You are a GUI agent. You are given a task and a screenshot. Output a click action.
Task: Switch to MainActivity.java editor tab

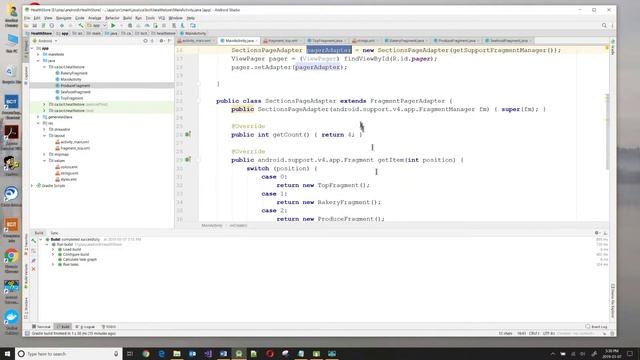pyautogui.click(x=239, y=41)
